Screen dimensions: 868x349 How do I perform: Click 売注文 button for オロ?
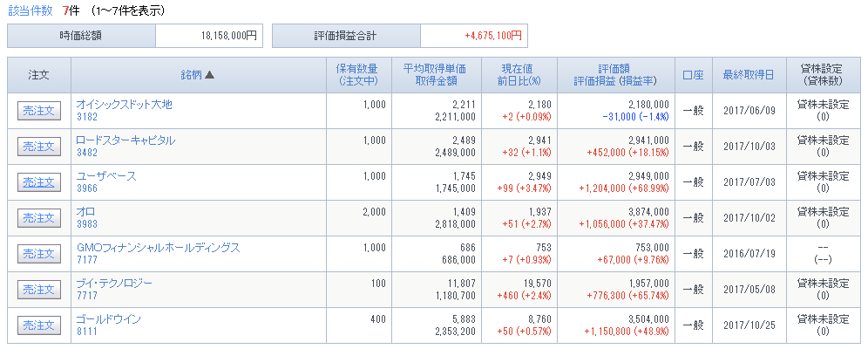click(38, 218)
